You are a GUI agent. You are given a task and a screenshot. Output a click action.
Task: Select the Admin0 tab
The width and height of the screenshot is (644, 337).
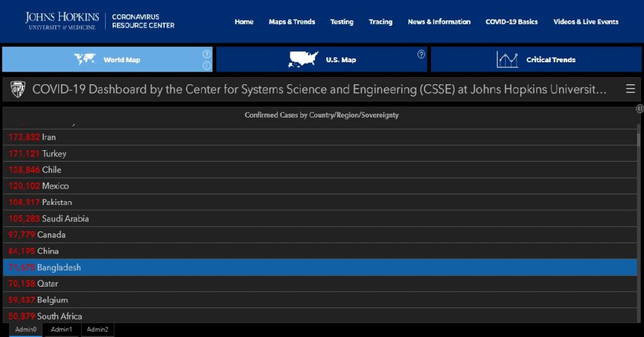26,329
